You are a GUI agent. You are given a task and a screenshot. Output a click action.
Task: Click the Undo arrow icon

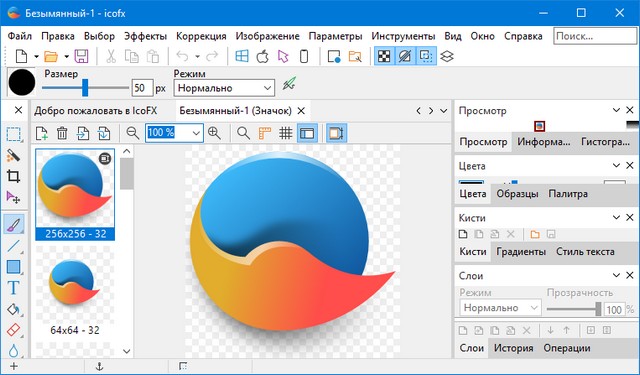(x=182, y=56)
